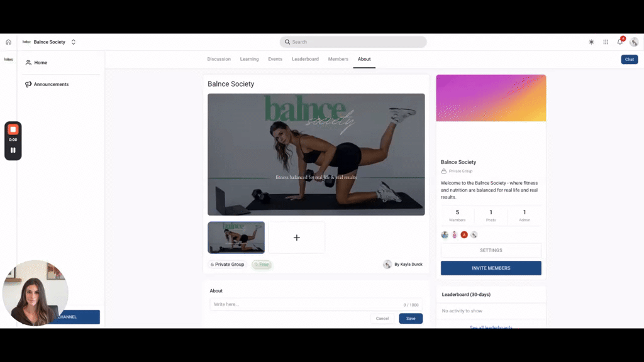Click the Chat button
Image resolution: width=644 pixels, height=362 pixels.
[x=629, y=60]
